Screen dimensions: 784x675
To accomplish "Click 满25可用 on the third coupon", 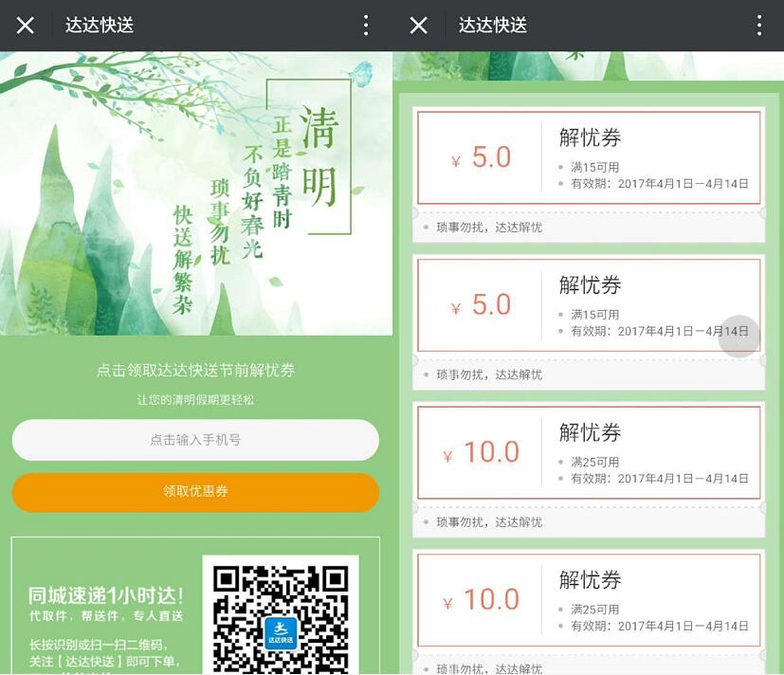I will (595, 462).
